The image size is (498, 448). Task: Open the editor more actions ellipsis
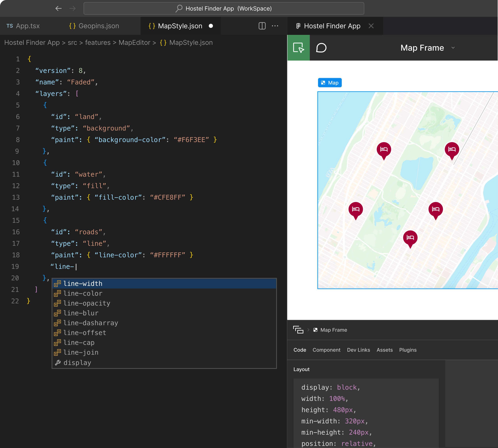(x=275, y=26)
